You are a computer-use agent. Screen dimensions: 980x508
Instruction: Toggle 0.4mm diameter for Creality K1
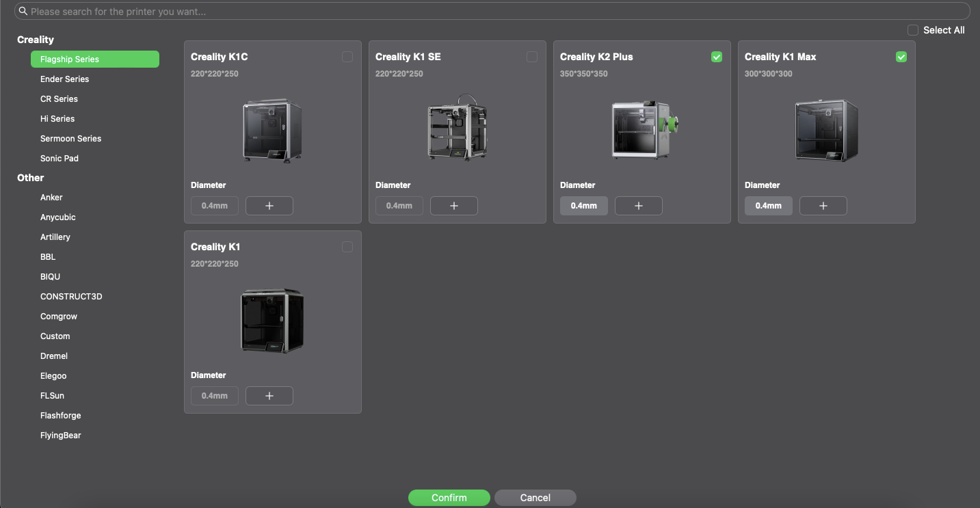click(x=215, y=396)
